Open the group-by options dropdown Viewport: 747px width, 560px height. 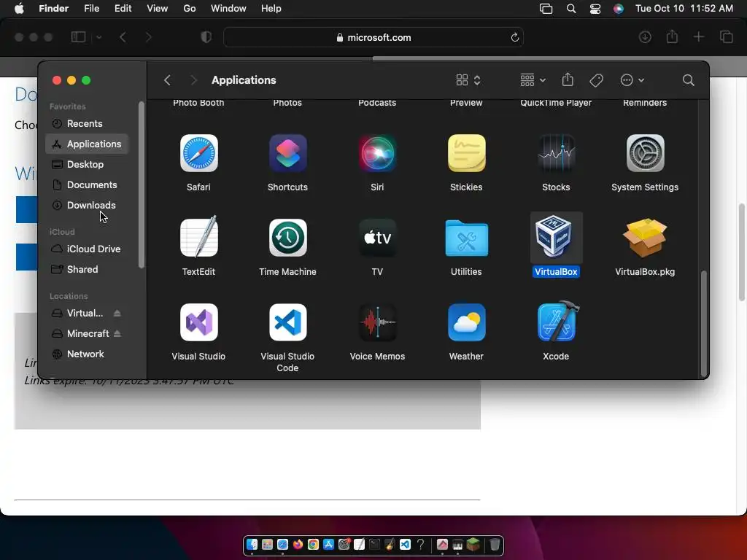(533, 80)
